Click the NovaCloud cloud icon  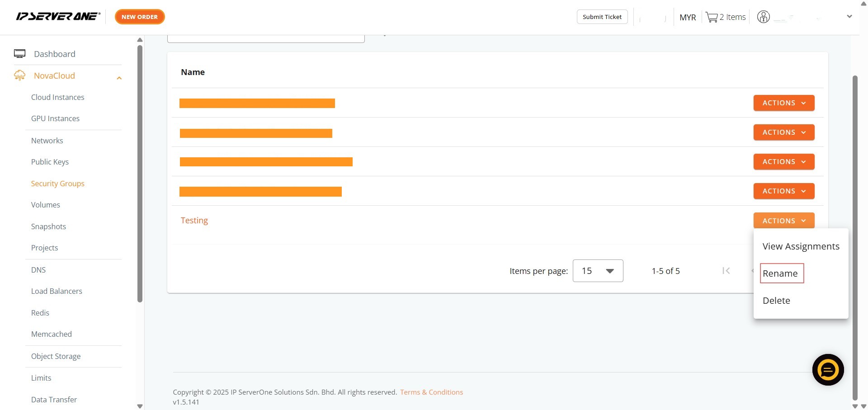19,75
